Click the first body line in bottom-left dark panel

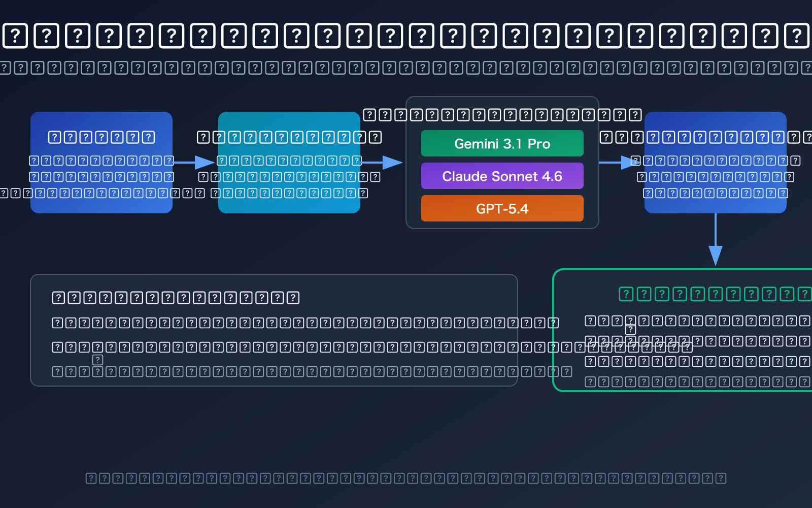tap(304, 323)
